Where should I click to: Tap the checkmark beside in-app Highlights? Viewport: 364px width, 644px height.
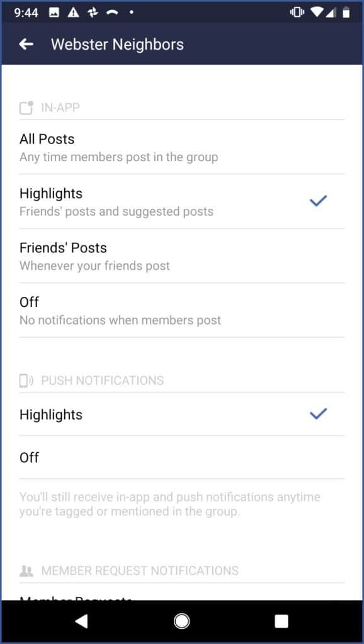[x=318, y=201]
